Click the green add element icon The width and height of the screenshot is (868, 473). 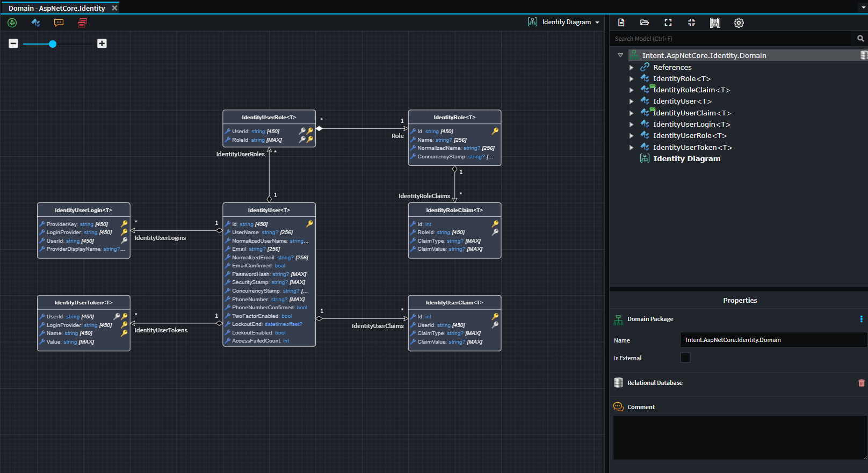[12, 23]
